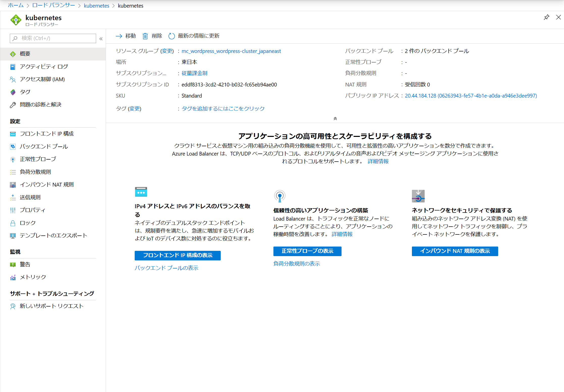
Task: Click 変更 next to リソース グループ
Action: pyautogui.click(x=167, y=51)
